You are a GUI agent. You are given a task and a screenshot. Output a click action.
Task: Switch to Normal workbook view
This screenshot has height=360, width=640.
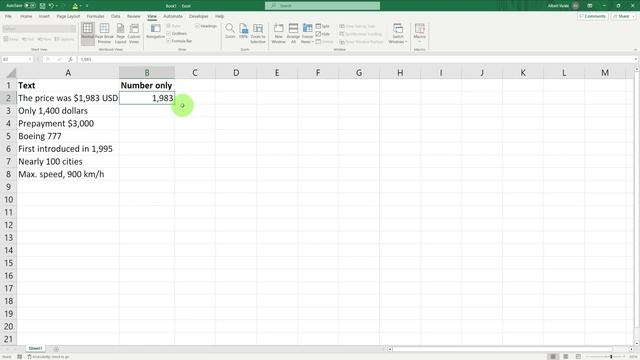(87, 33)
